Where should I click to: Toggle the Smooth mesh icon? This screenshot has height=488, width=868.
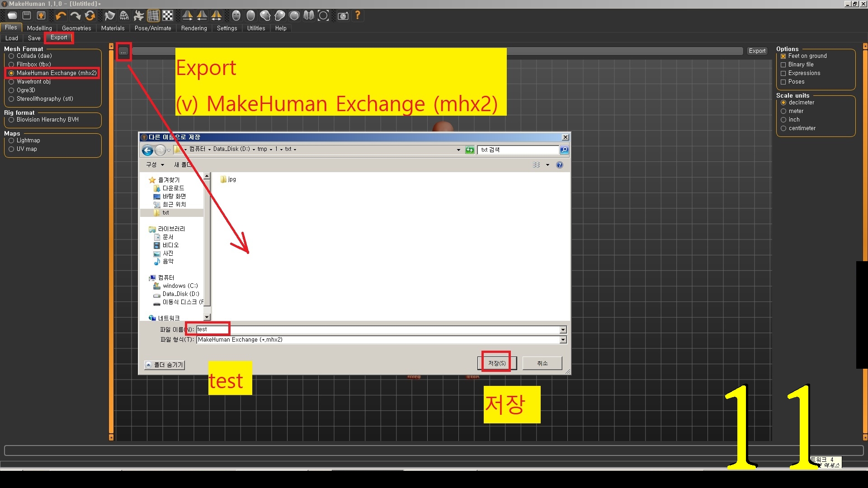(110, 16)
